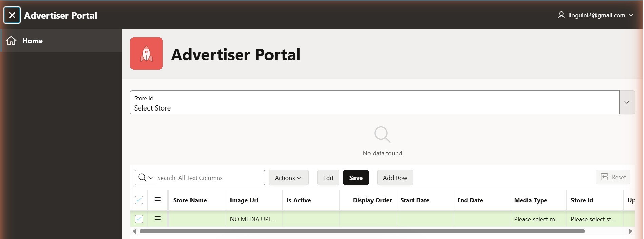Close the navigation menu with the X icon
The image size is (644, 239).
(12, 15)
